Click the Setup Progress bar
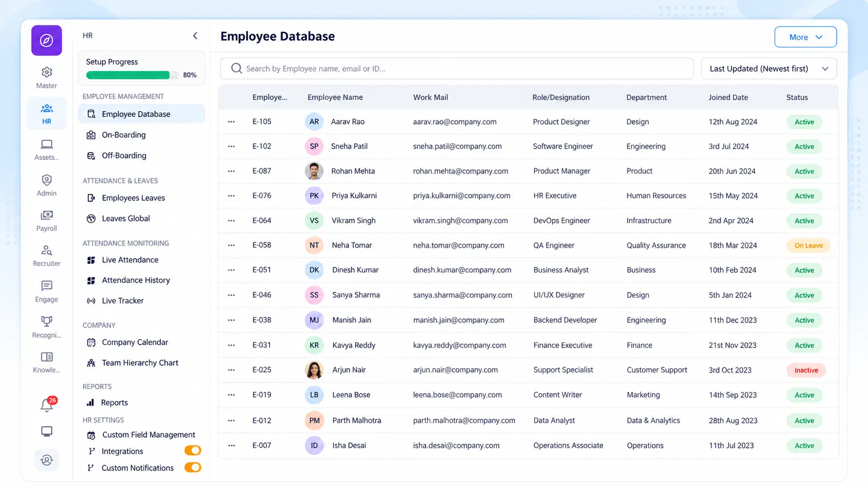 tap(132, 75)
